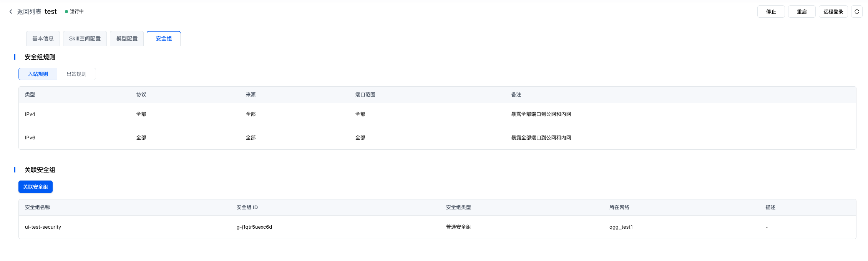868x261 pixels.
Task: Open 远程登录 remote login
Action: point(833,12)
